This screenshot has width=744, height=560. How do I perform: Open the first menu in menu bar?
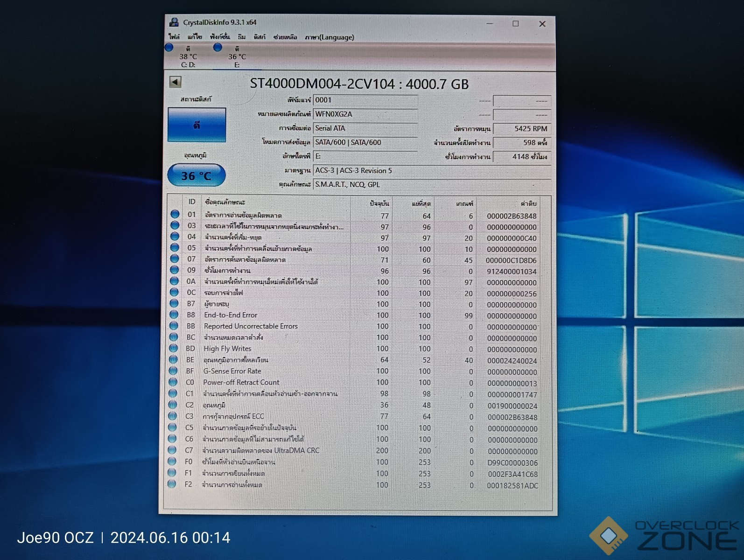click(x=174, y=37)
